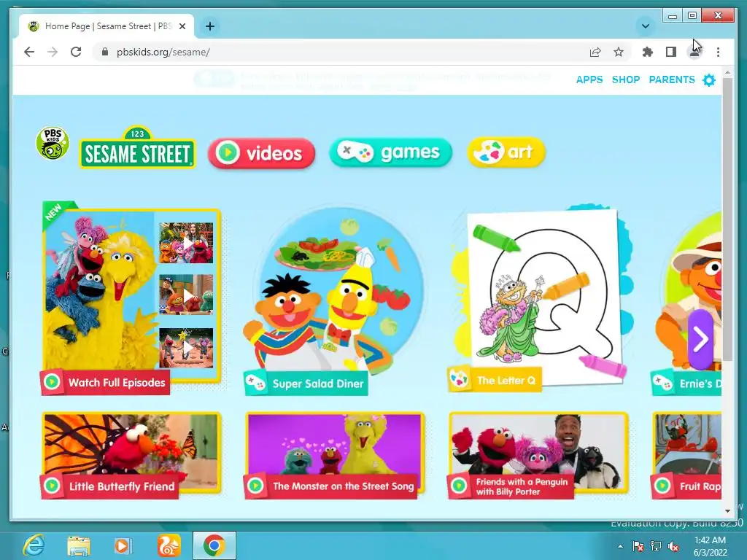Open Chrome three-dot menu
The height and width of the screenshot is (560, 747).
[x=718, y=52]
